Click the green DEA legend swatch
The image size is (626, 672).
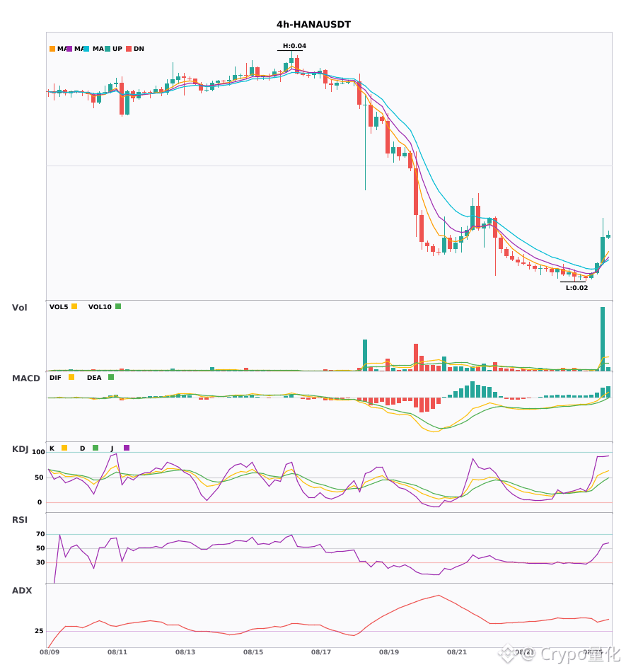point(111,377)
